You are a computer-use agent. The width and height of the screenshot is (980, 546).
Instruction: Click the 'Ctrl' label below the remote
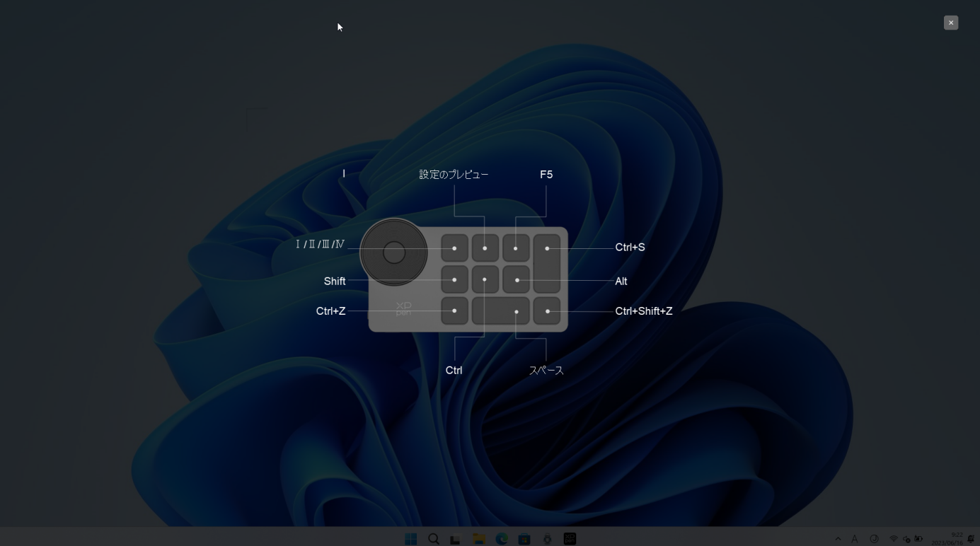pyautogui.click(x=454, y=371)
